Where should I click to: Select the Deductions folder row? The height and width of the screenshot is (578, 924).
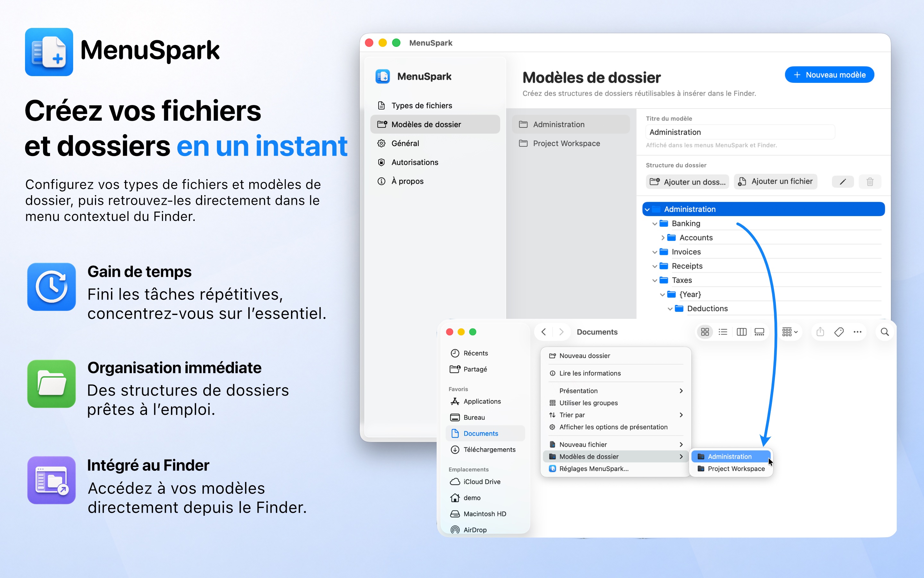click(764, 309)
